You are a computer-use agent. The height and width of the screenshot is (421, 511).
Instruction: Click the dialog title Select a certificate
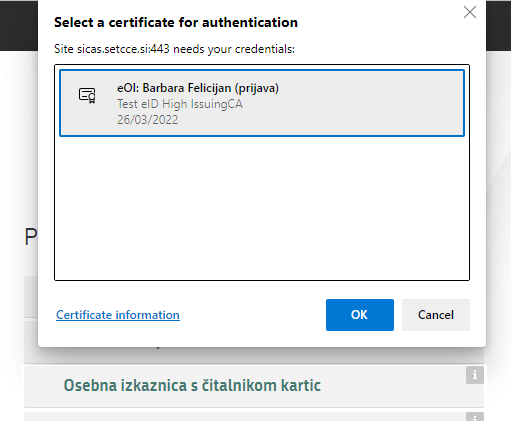point(176,23)
